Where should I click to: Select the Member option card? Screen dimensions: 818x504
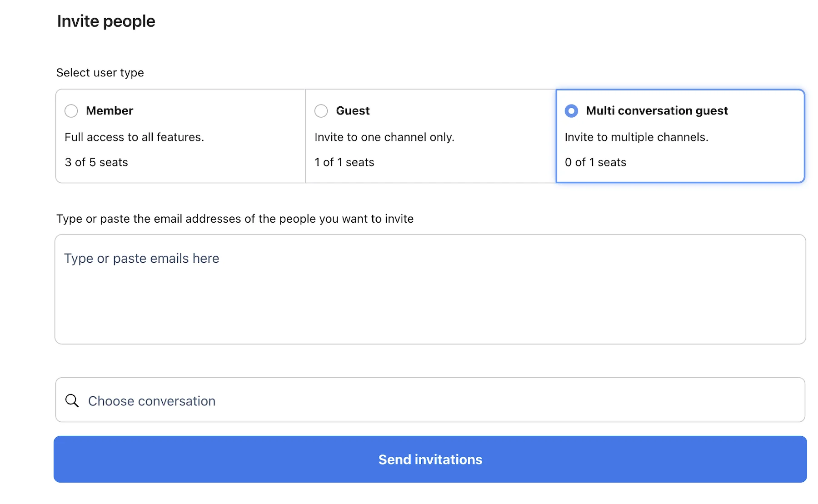tap(180, 136)
